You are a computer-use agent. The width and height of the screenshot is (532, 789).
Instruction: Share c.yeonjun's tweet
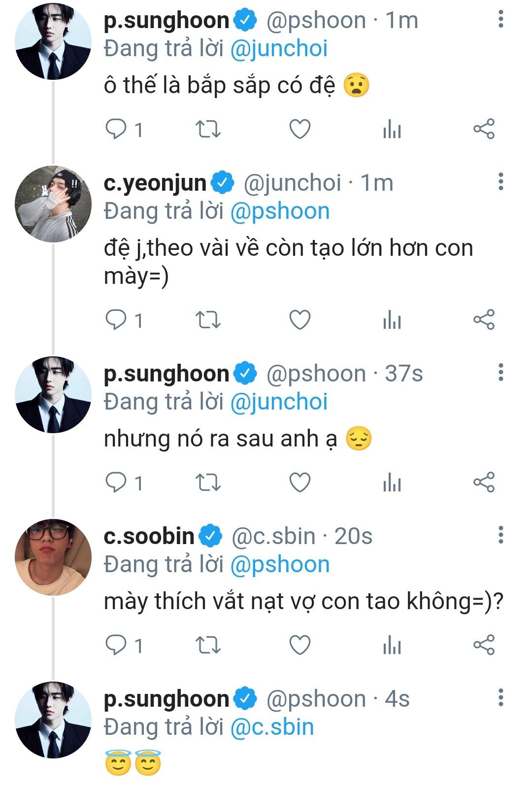484,320
